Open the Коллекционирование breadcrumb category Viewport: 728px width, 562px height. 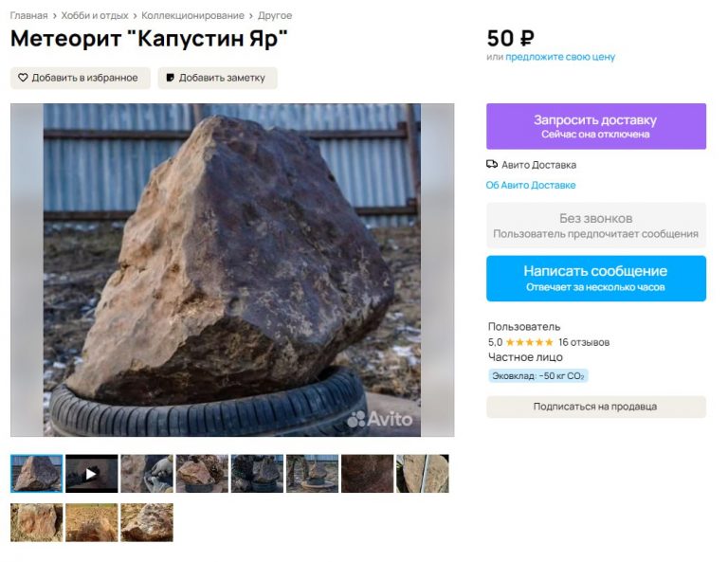click(192, 16)
